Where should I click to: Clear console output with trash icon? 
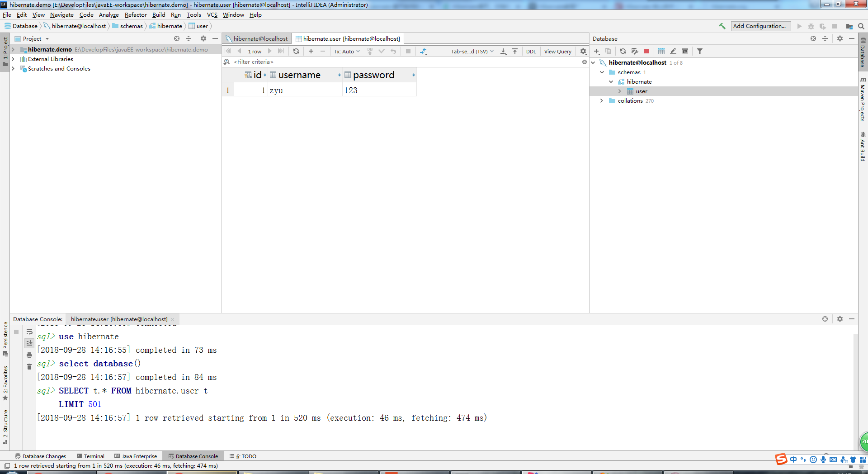click(29, 366)
